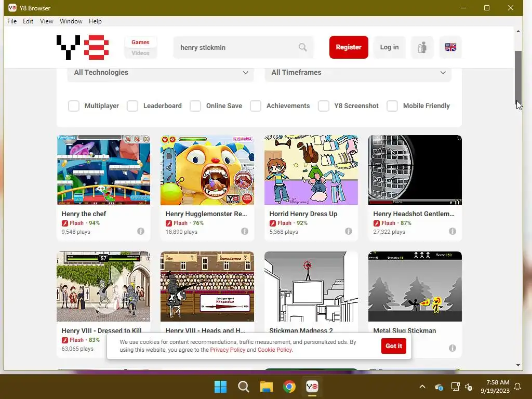The height and width of the screenshot is (399, 532).
Task: Click the 27,322 plays text
Action: click(389, 232)
